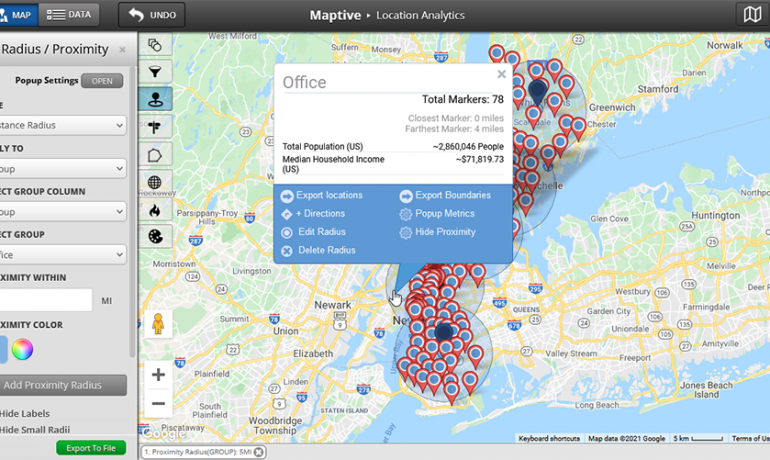
Task: Click Keyboard shortcuts link on map
Action: coord(549,438)
